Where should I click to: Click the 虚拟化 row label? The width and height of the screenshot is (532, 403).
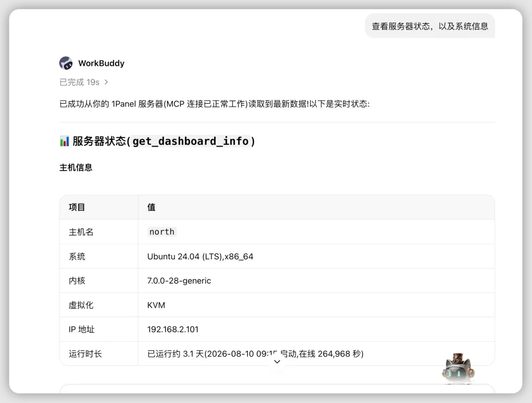(81, 305)
